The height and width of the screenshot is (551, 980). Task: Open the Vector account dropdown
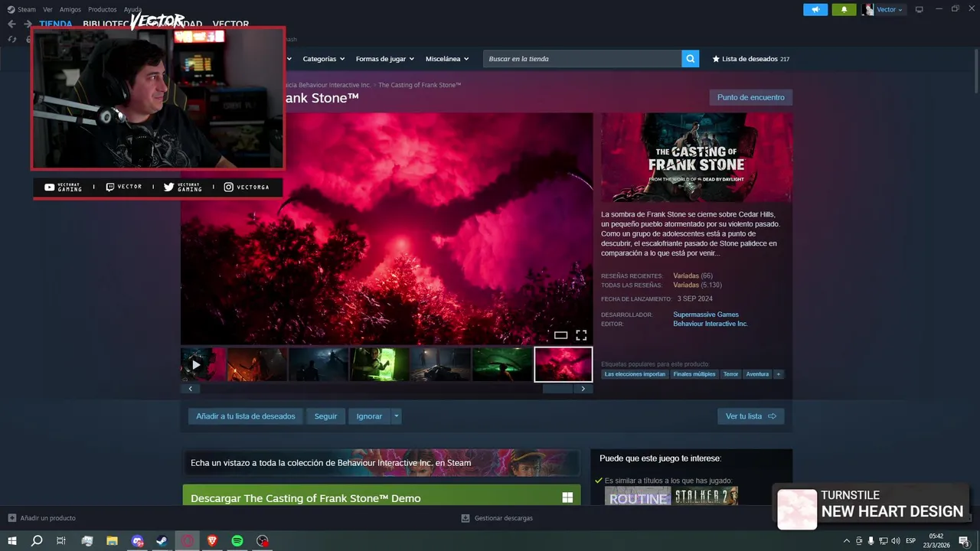click(x=883, y=9)
